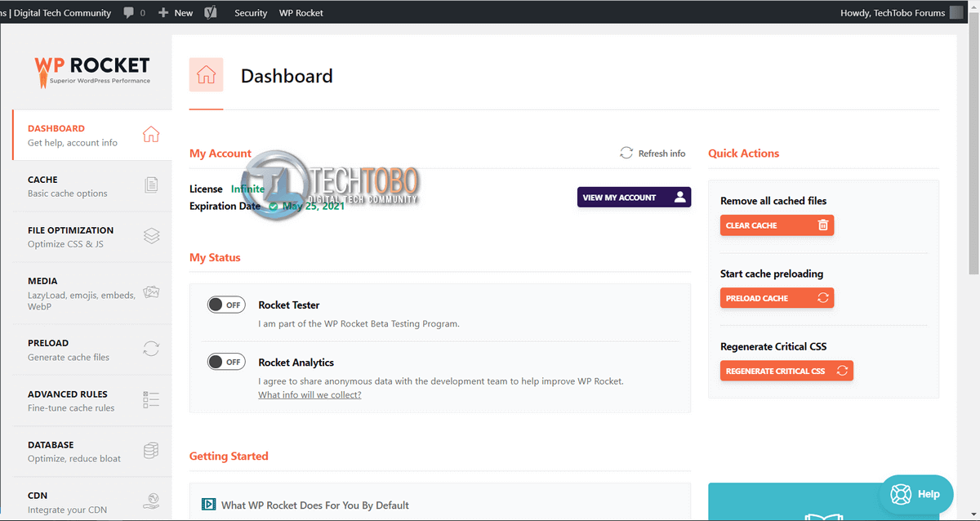The width and height of the screenshot is (980, 521).
Task: Click the WP Rocket logo
Action: tap(92, 70)
